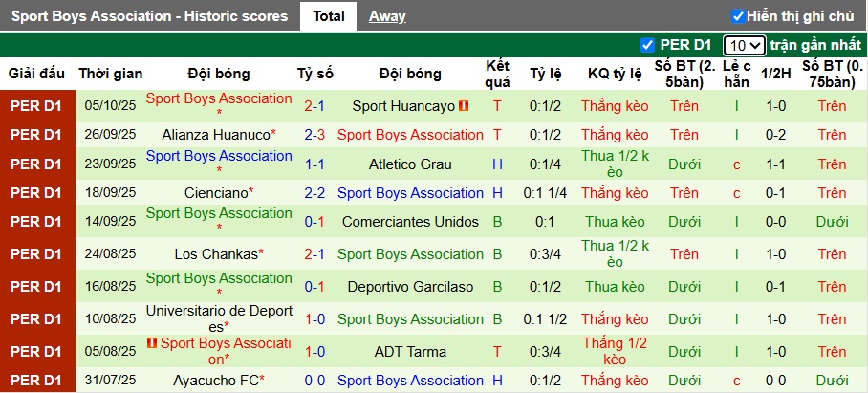Click the Los Chankas team link
Screen dimensions: 868x393
point(216,254)
